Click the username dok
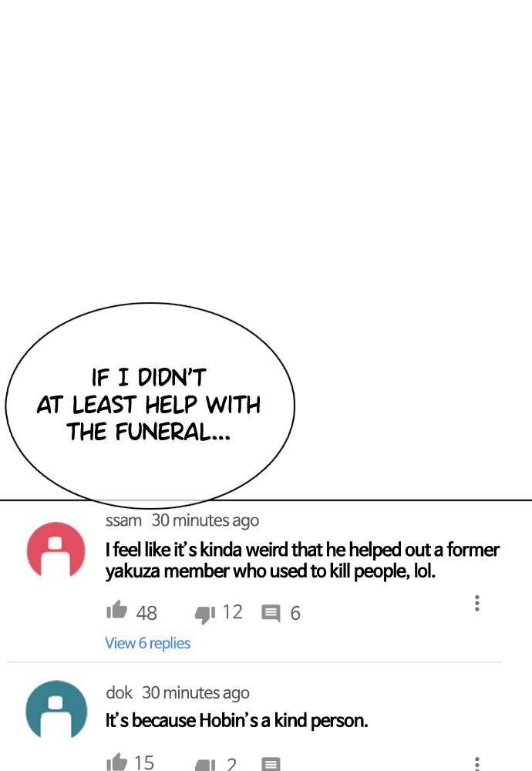 pyautogui.click(x=119, y=692)
